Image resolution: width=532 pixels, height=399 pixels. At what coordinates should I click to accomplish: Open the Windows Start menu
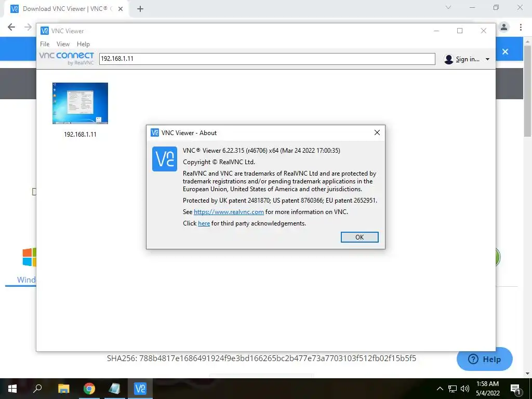pyautogui.click(x=12, y=389)
